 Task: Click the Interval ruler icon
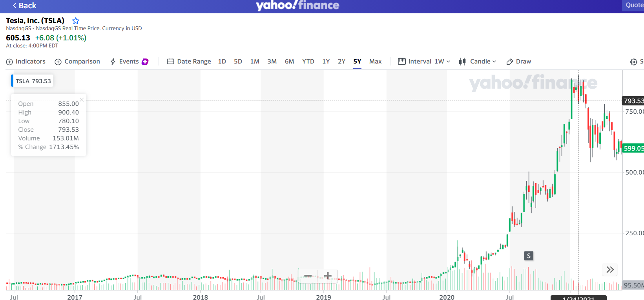[402, 62]
